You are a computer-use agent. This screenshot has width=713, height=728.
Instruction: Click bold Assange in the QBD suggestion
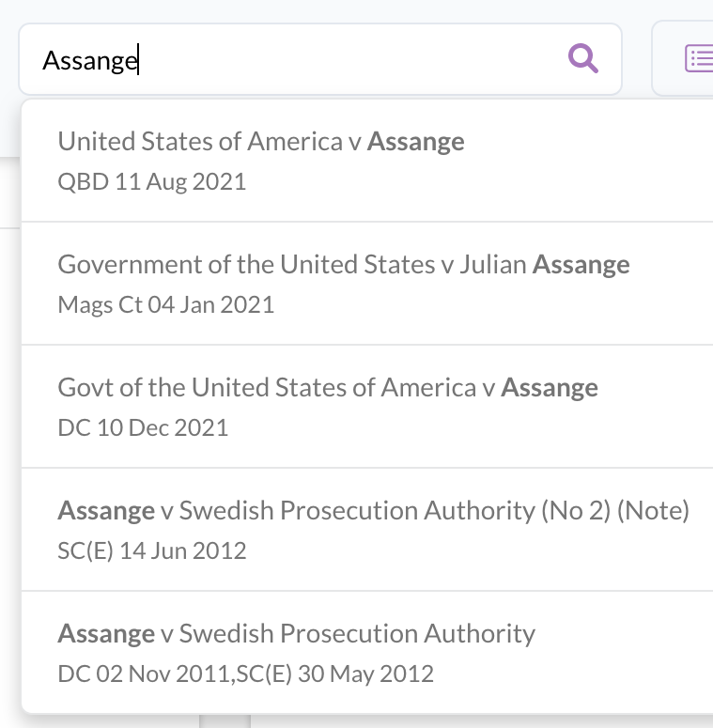pyautogui.click(x=416, y=142)
